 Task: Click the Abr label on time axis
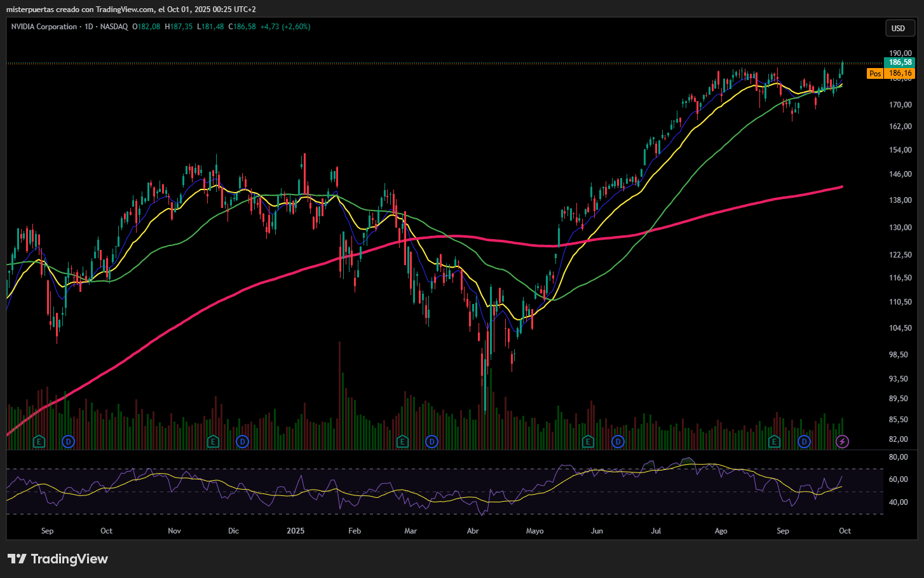473,531
